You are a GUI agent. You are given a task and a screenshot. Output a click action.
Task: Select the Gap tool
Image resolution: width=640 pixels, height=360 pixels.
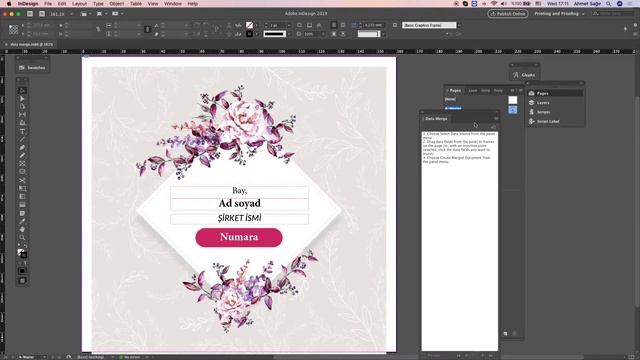(x=22, y=115)
